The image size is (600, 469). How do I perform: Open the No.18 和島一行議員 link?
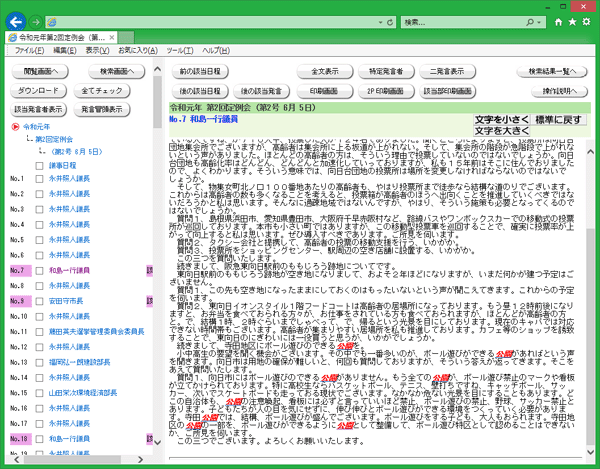pos(69,439)
